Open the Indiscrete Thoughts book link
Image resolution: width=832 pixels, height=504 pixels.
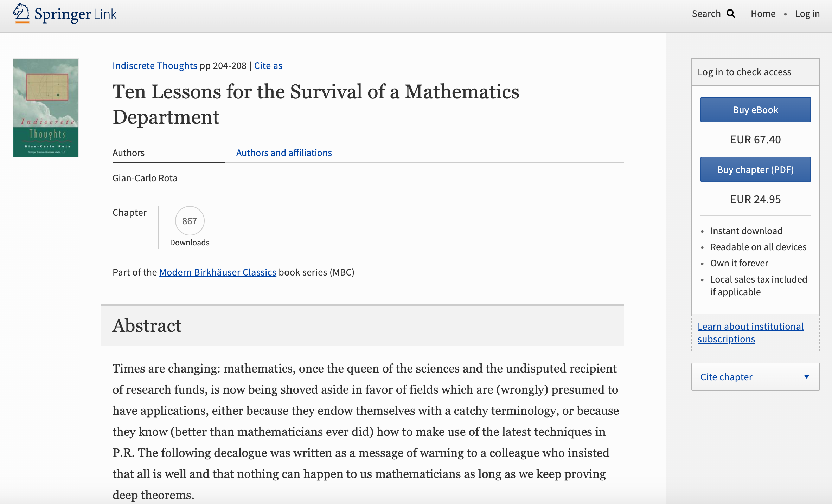tap(155, 65)
